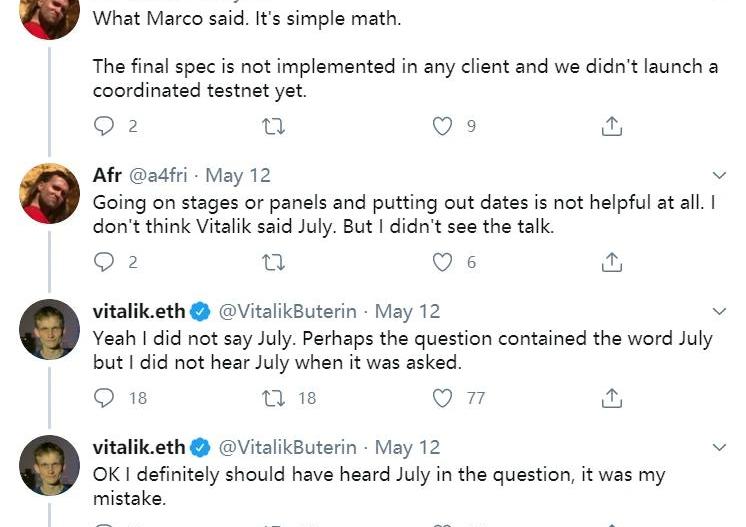This screenshot has width=746, height=527.
Task: Reply to the 'simple math' tweet
Action: pyautogui.click(x=104, y=126)
